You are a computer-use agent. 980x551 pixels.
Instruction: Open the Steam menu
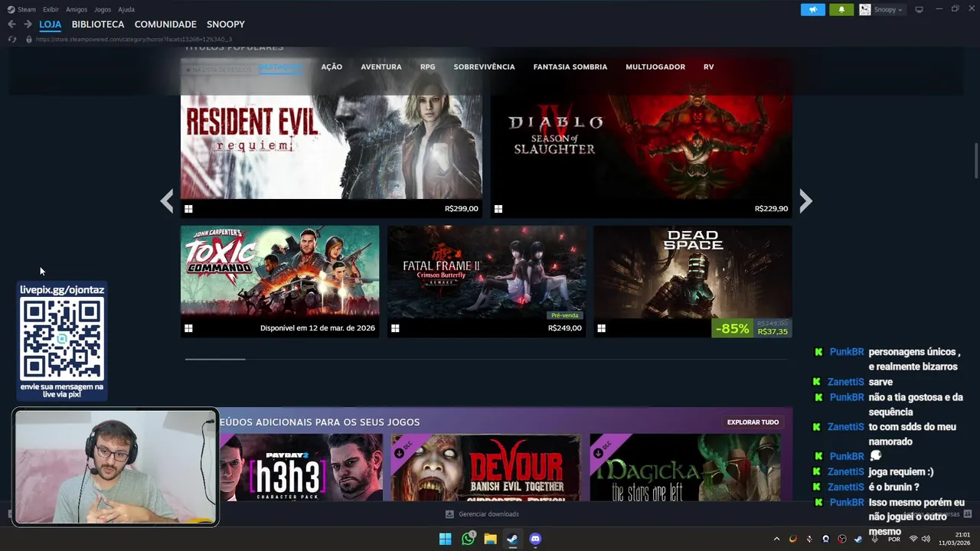27,9
